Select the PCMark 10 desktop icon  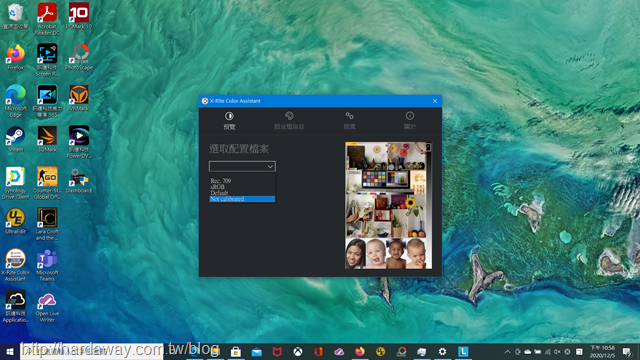79,16
